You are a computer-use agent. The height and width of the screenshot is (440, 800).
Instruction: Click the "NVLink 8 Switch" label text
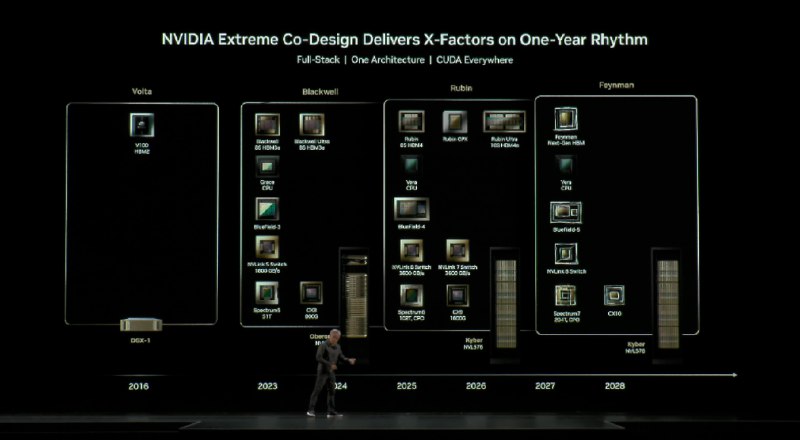[566, 272]
